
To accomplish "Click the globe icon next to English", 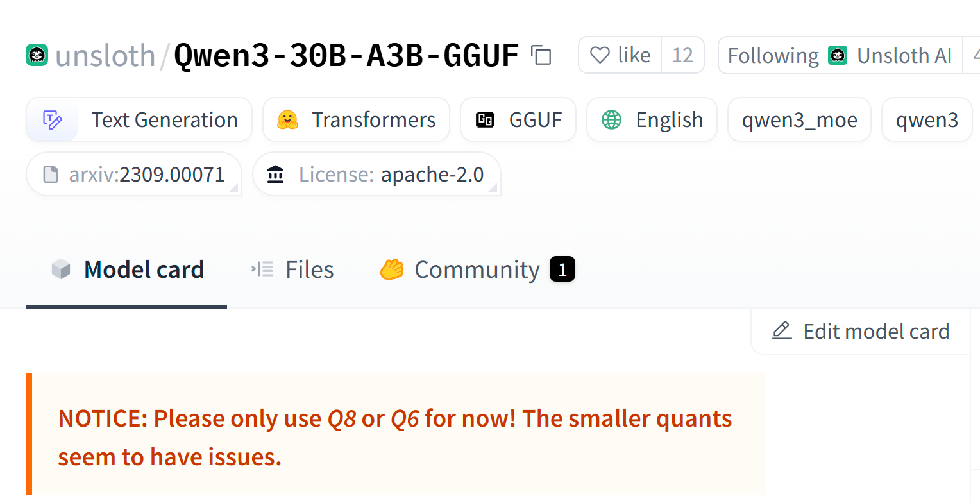I will click(x=612, y=119).
